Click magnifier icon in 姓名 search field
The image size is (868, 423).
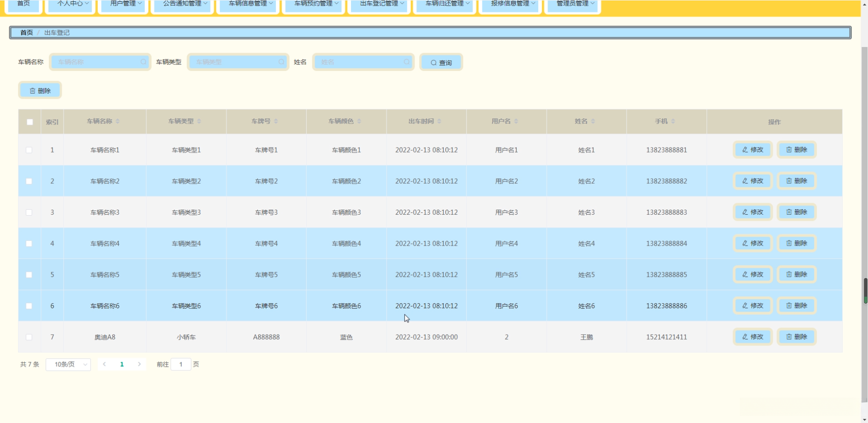click(x=406, y=62)
